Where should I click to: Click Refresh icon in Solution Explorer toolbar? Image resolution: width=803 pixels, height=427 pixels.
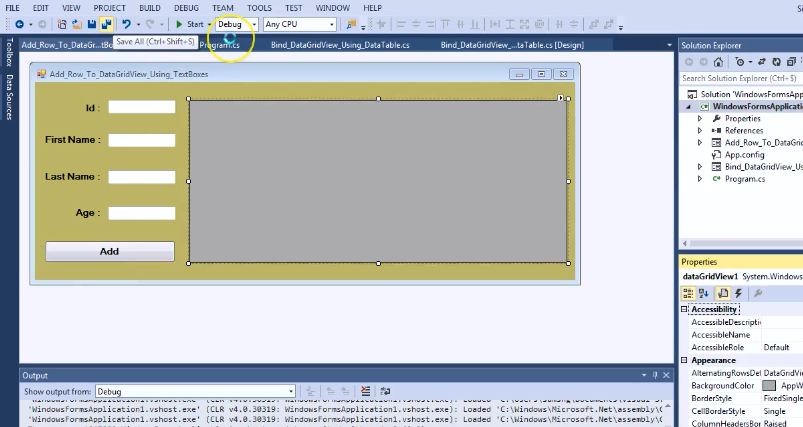click(x=776, y=62)
